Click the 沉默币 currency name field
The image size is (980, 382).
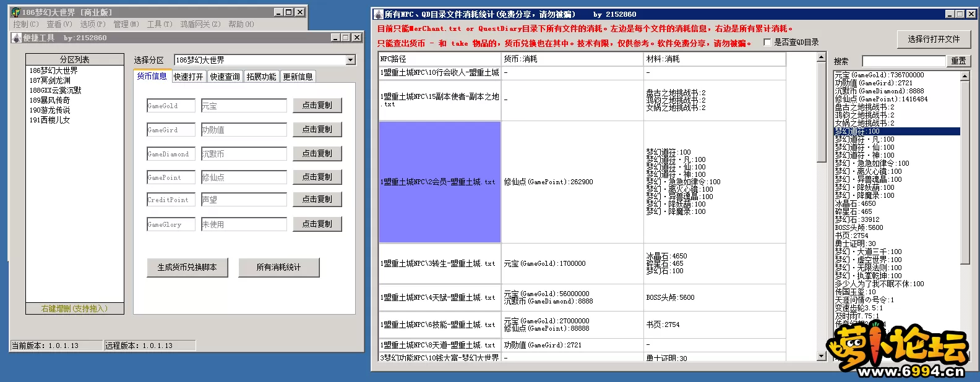[x=244, y=153]
